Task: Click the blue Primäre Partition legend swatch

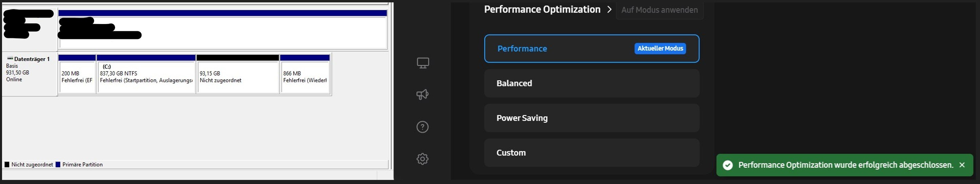Action: coord(58,165)
